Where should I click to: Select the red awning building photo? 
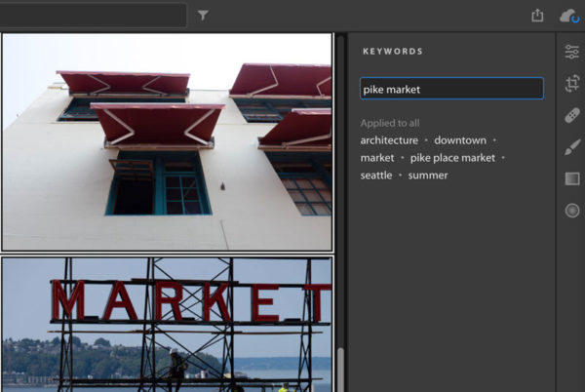pyautogui.click(x=167, y=141)
